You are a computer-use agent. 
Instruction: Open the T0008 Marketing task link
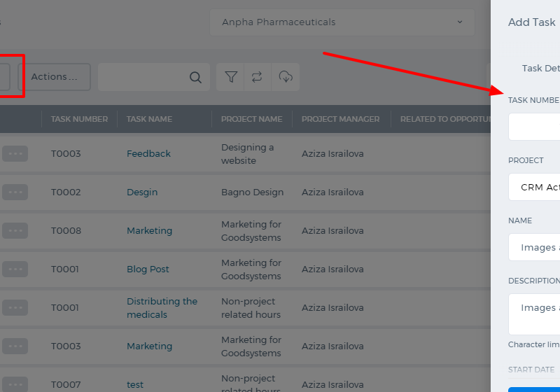(150, 230)
